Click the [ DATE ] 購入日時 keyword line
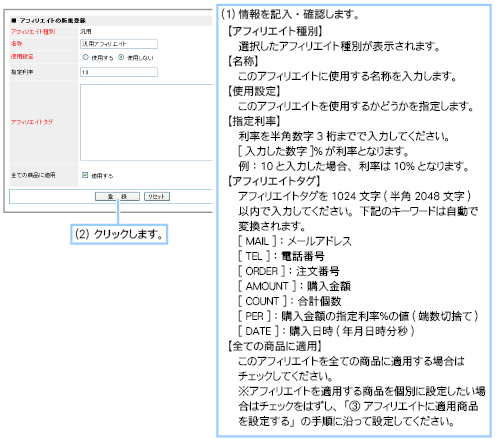This screenshot has width=497, height=439. 326,331
